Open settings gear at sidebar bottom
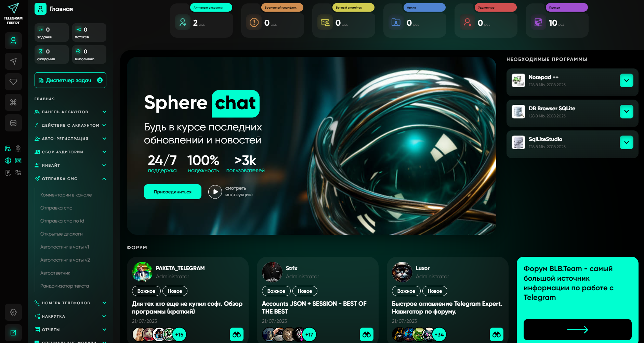This screenshot has height=343, width=644. click(13, 312)
